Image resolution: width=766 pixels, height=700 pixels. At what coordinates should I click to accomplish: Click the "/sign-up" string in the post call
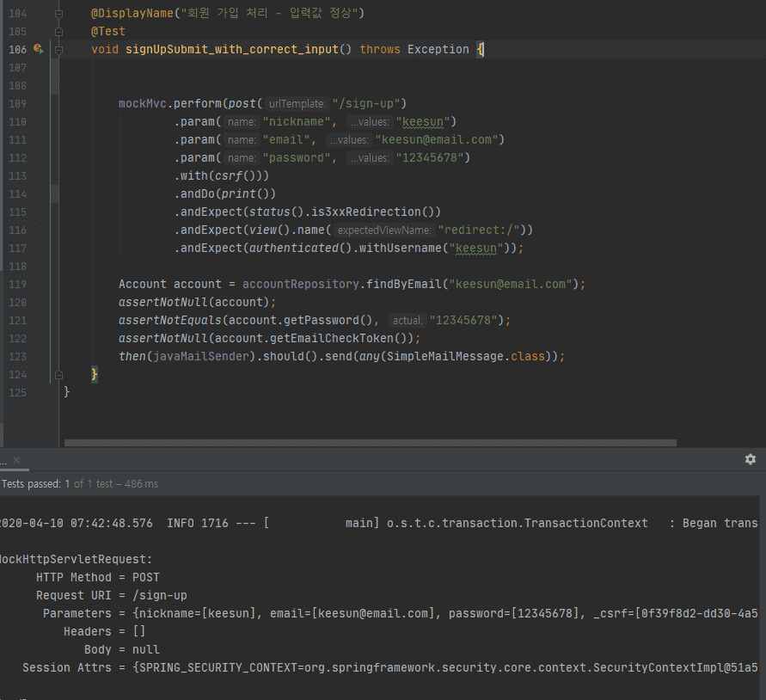(x=366, y=104)
